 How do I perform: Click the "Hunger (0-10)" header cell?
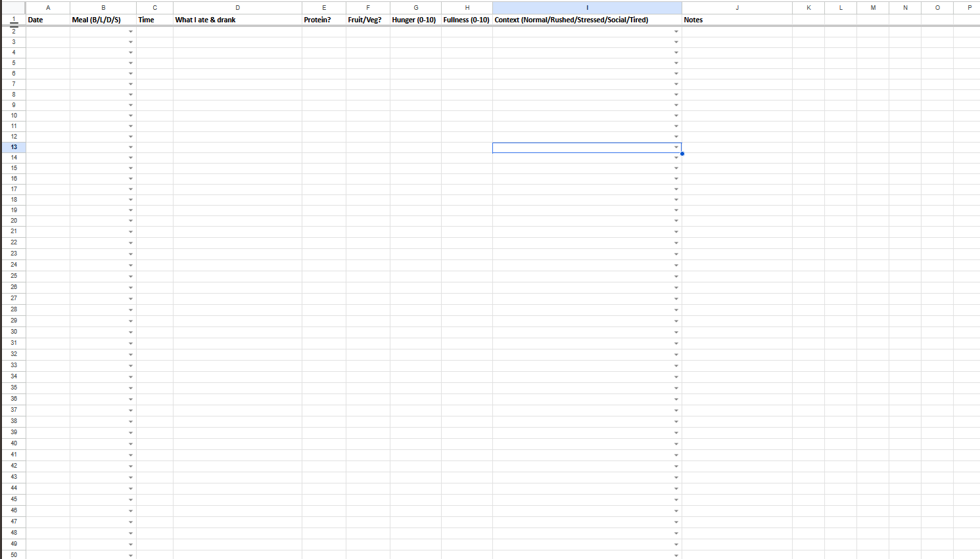tap(416, 20)
